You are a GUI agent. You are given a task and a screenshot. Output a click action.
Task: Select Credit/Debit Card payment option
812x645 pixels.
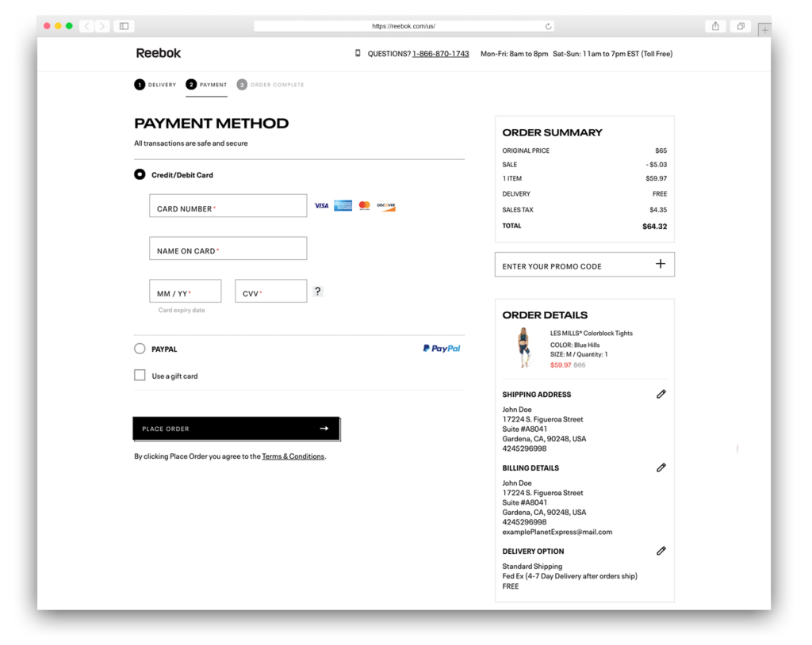tap(140, 174)
